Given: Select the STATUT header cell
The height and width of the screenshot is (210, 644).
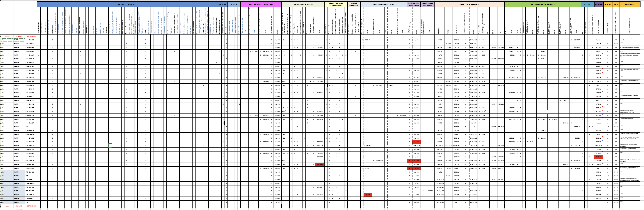Looking at the screenshot, I should pyautogui.click(x=234, y=4).
